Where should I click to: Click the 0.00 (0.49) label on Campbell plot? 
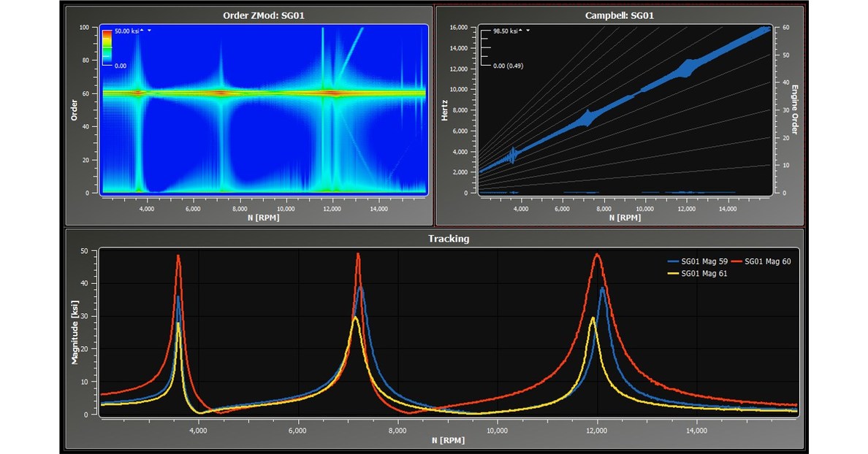509,66
